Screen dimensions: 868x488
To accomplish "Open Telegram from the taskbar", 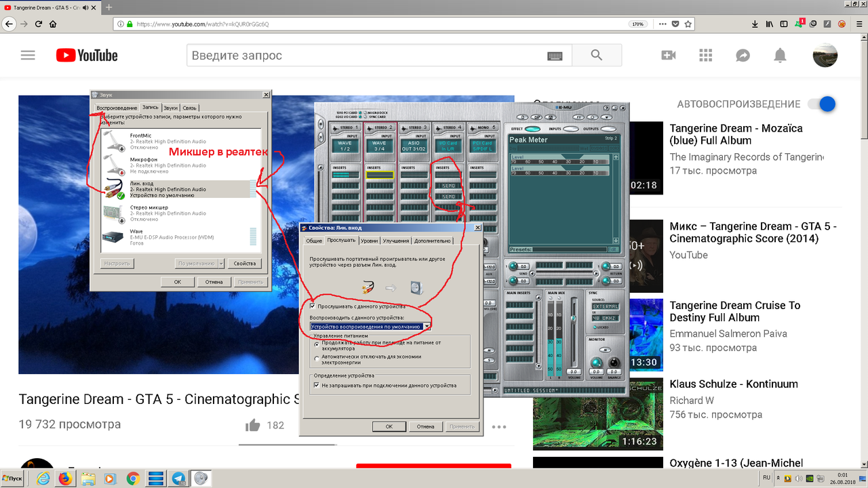I will [x=178, y=479].
